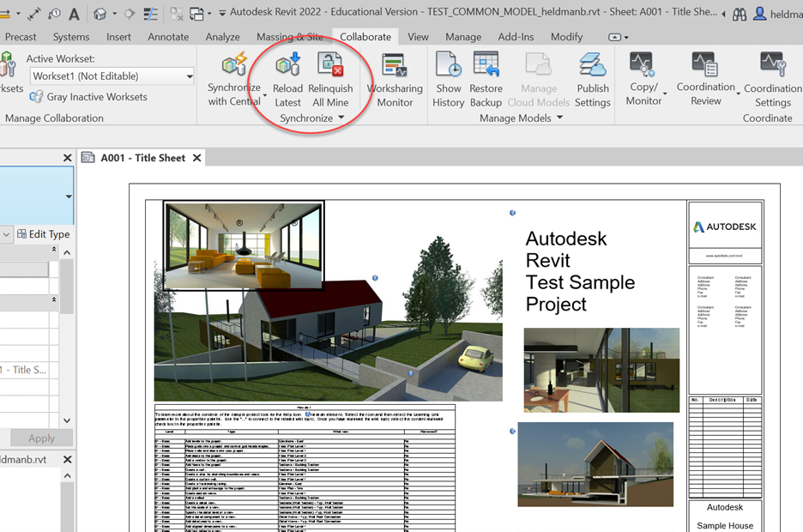This screenshot has width=803, height=532.
Task: Select the Tag by Category tool
Action: click(x=54, y=14)
